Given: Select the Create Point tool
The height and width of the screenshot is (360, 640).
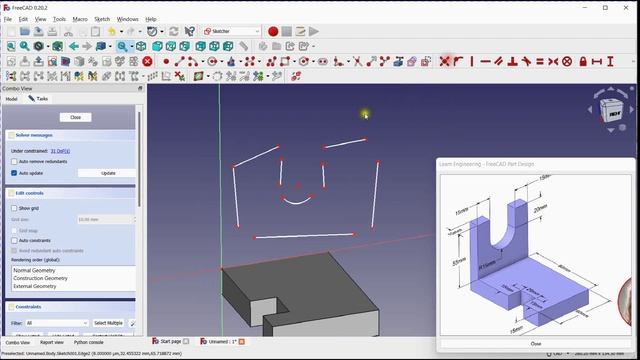Looking at the screenshot, I should (166, 62).
